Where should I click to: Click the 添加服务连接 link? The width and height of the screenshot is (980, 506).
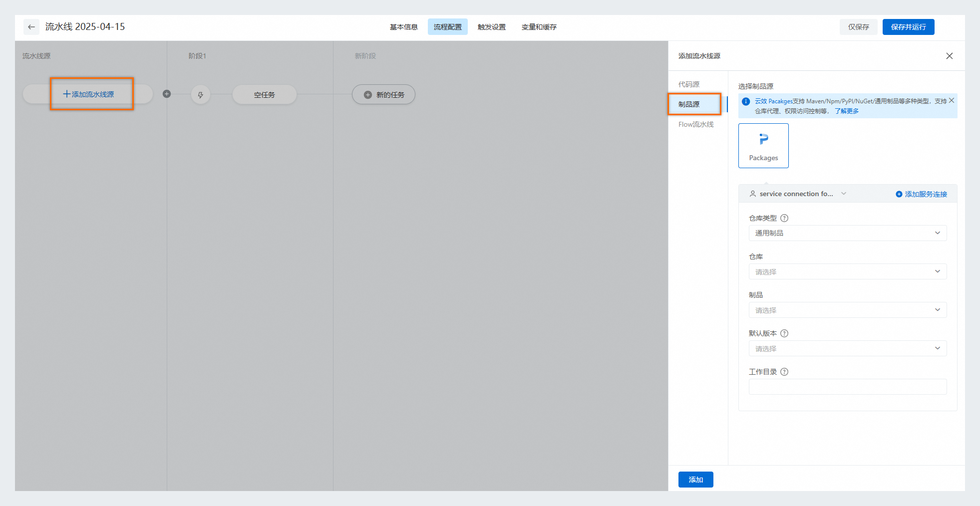coord(922,194)
